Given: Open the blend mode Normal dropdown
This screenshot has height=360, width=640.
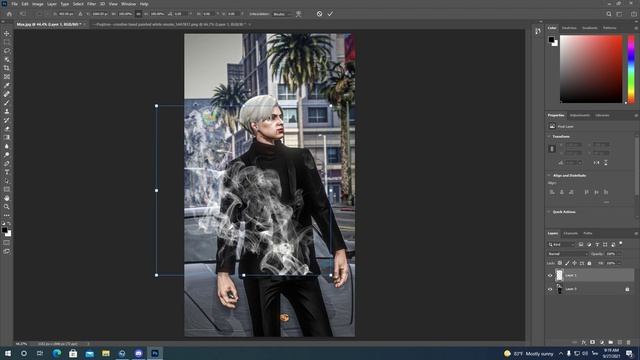Looking at the screenshot, I should 567,254.
